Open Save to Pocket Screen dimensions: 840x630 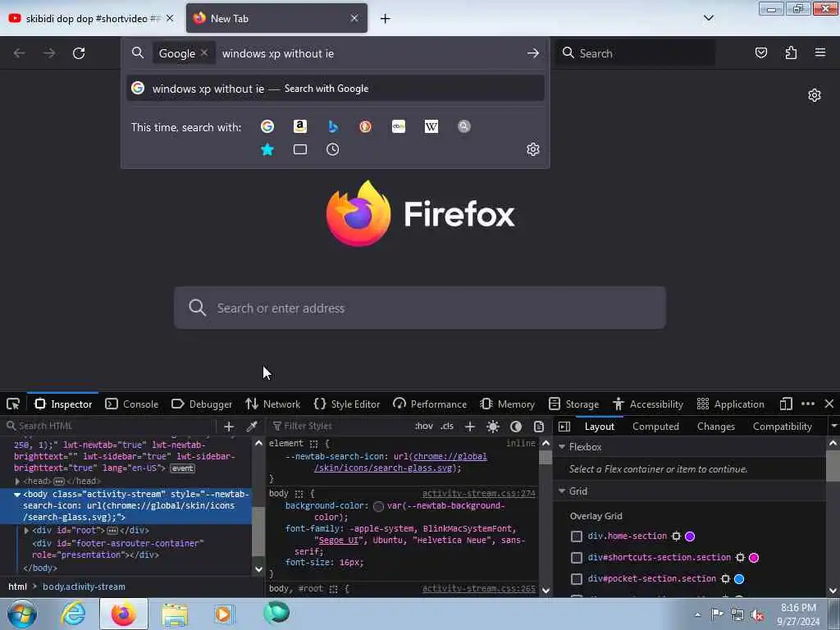point(760,52)
